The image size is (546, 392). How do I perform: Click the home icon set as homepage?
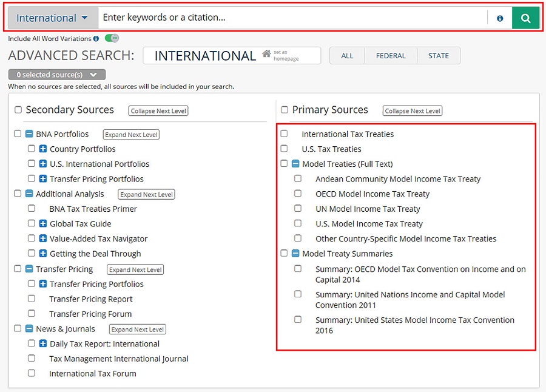click(266, 55)
